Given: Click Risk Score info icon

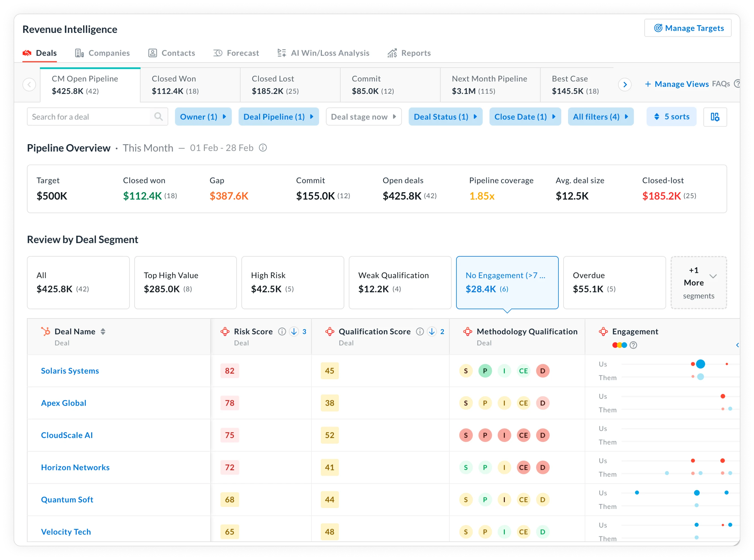Looking at the screenshot, I should tap(282, 332).
